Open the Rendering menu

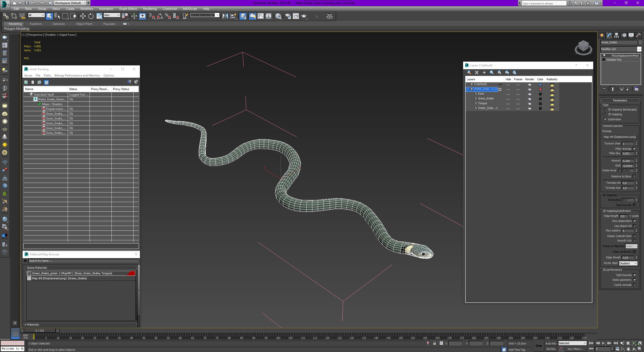click(150, 9)
